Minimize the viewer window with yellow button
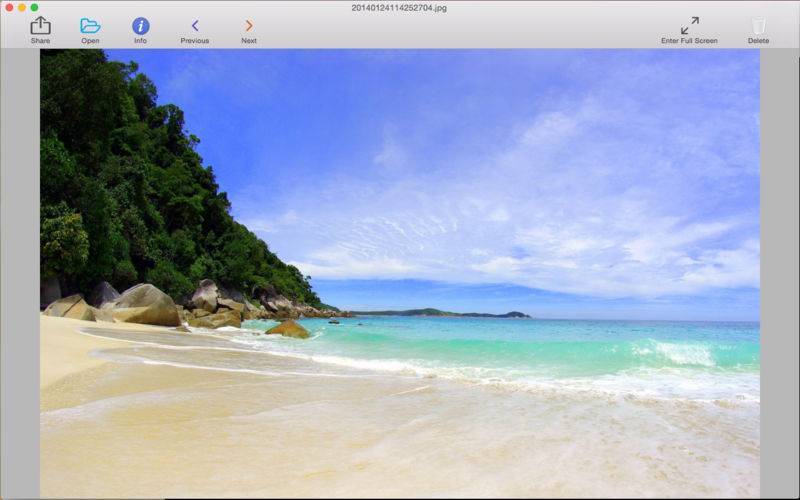 [x=22, y=8]
